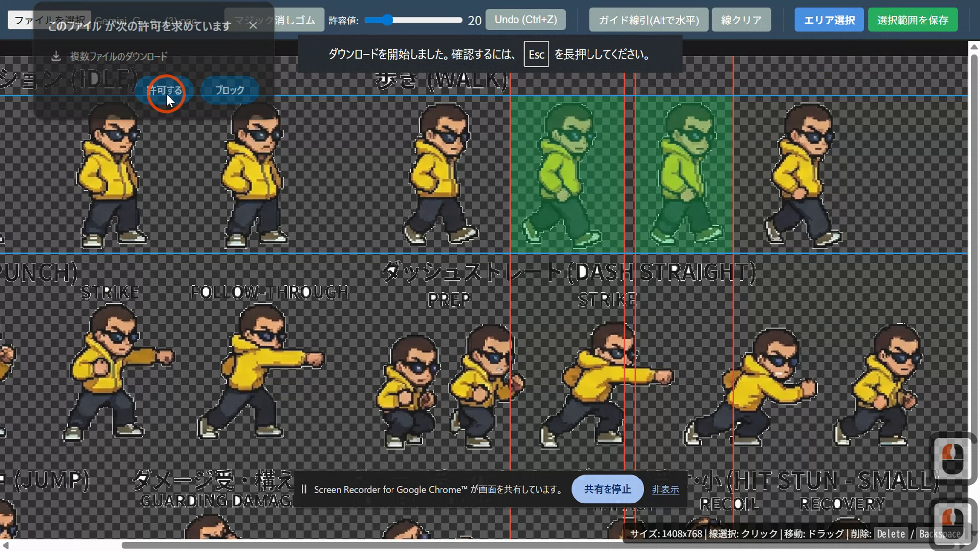Click the RECOIL label
Image resolution: width=980 pixels, height=551 pixels.
click(729, 503)
